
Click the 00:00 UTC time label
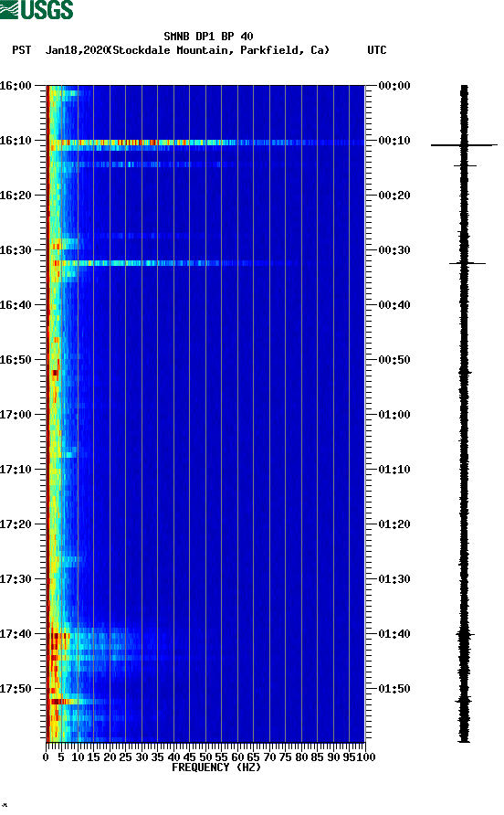point(394,86)
